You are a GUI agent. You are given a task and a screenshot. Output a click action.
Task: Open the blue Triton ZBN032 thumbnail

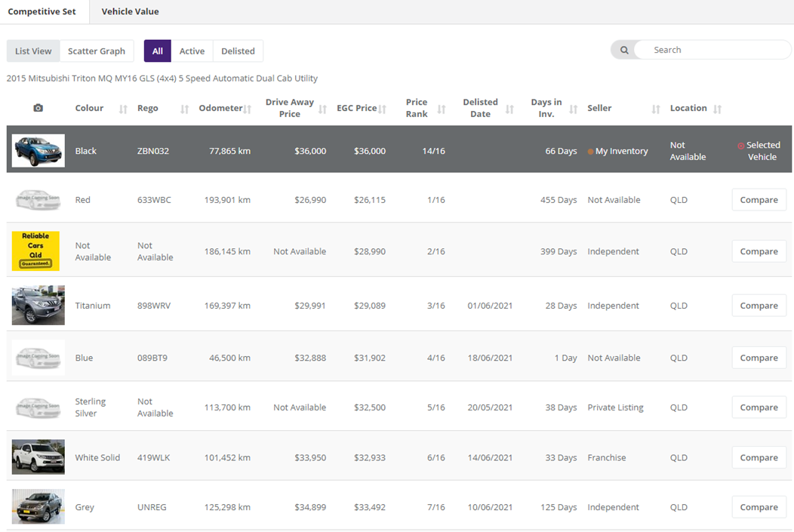[x=38, y=151]
